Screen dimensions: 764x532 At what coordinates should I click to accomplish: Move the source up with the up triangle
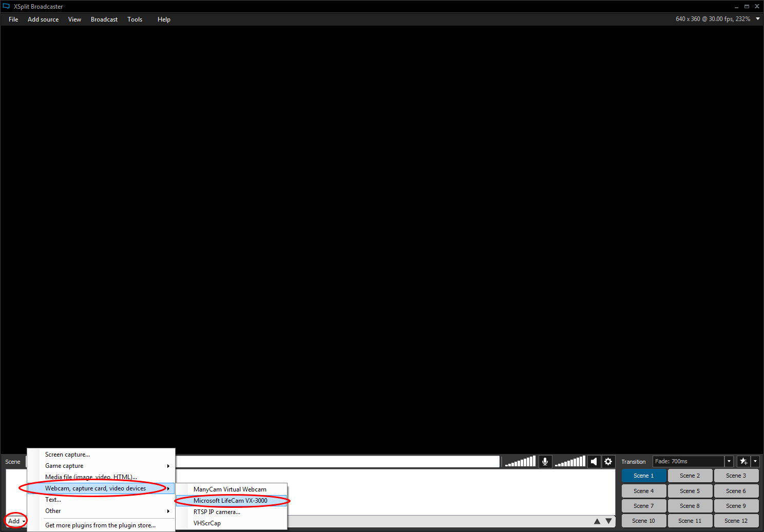pyautogui.click(x=597, y=521)
